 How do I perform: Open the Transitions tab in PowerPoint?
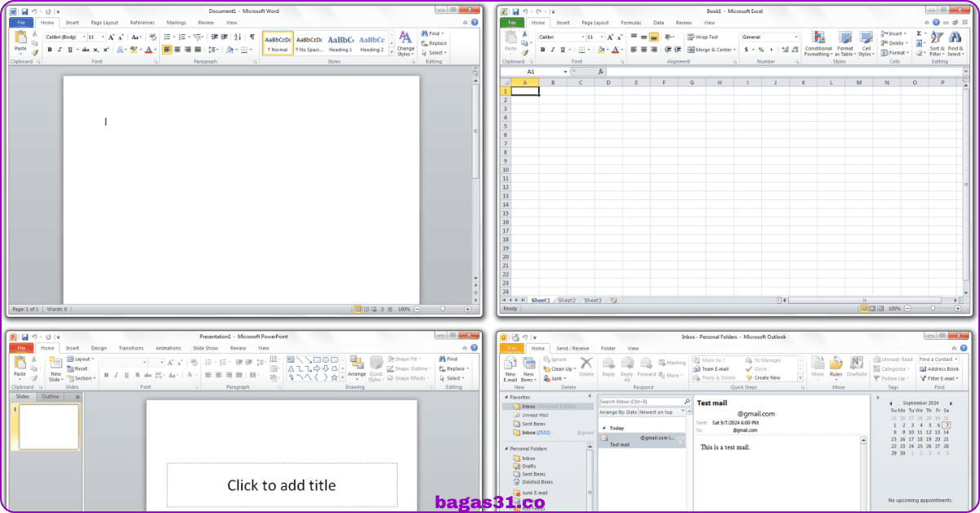click(131, 348)
